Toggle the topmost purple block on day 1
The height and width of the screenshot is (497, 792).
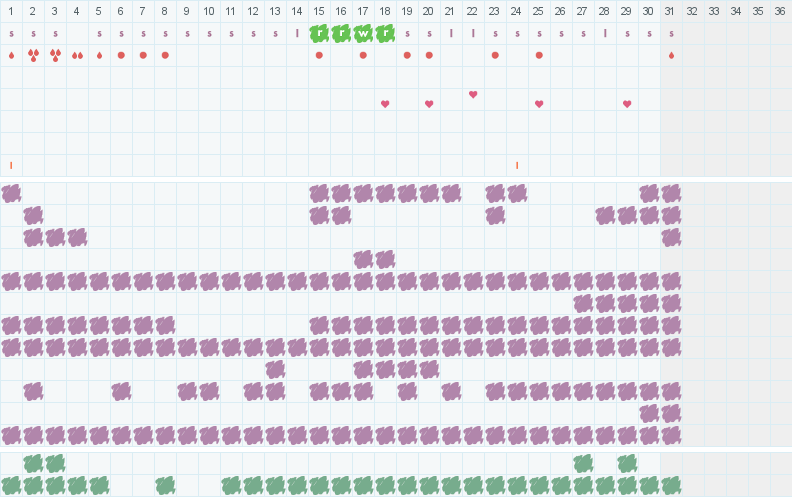pos(11,193)
